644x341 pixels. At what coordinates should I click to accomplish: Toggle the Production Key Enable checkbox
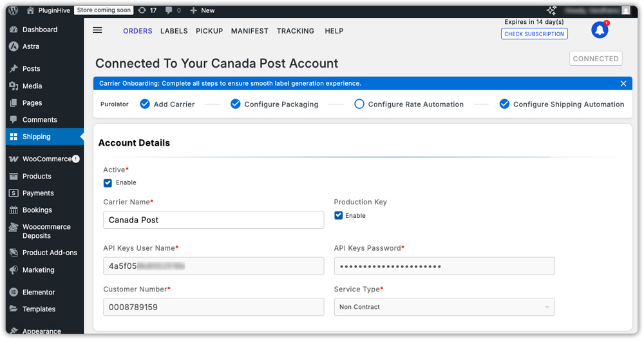coord(339,215)
